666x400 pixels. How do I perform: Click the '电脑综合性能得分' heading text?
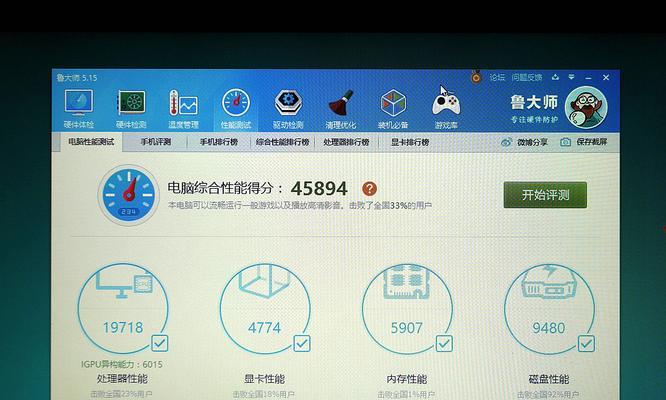coord(221,188)
